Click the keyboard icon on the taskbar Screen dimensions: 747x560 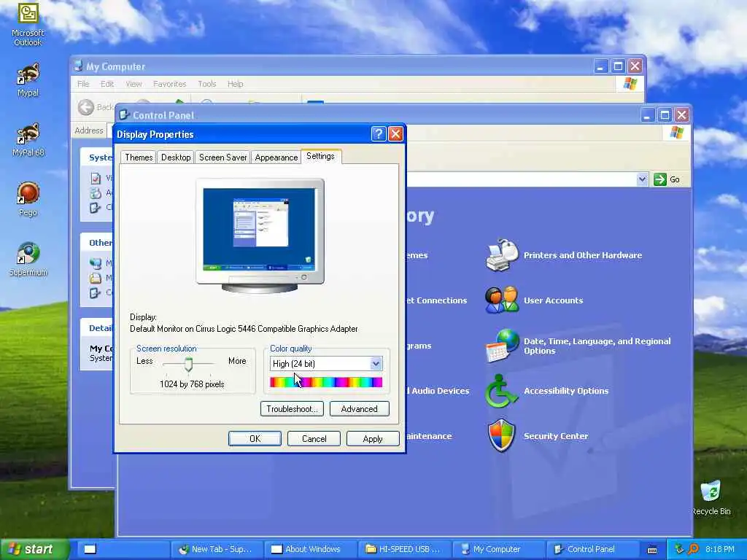(652, 550)
